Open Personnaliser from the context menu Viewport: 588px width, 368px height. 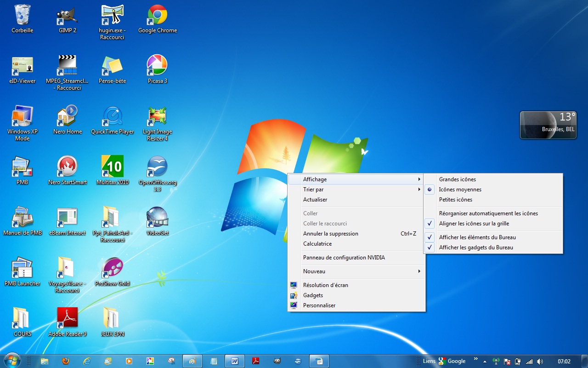coord(356,305)
